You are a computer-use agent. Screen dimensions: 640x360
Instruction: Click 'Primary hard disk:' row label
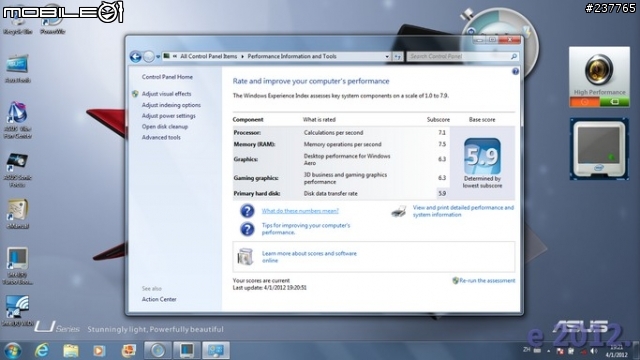257,193
